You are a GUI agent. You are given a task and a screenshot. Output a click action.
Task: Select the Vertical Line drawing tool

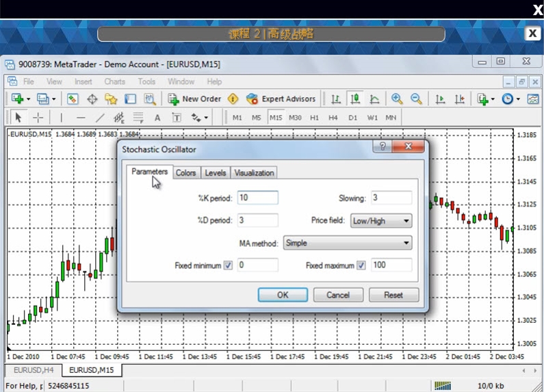61,118
